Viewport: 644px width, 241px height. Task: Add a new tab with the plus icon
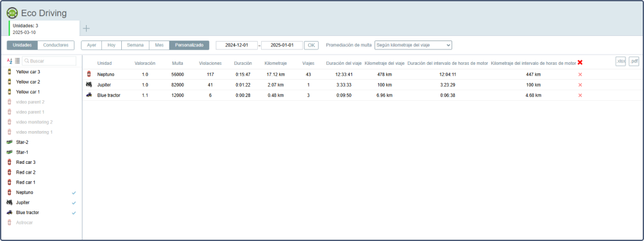coord(86,28)
